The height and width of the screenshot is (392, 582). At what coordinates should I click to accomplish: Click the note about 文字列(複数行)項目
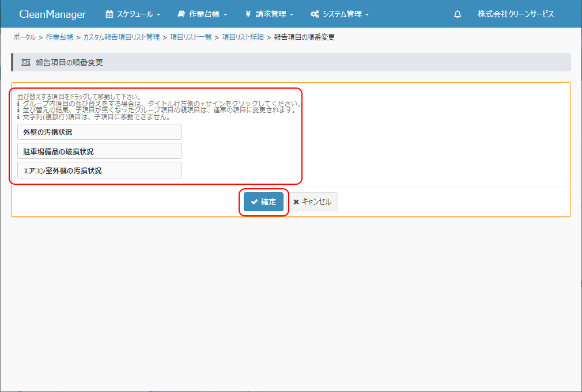point(93,117)
